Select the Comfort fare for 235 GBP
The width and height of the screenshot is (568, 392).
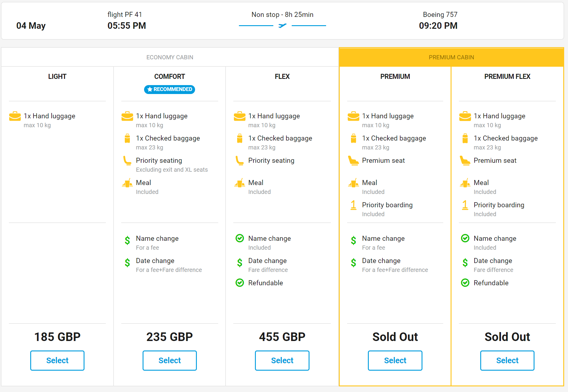(x=170, y=360)
